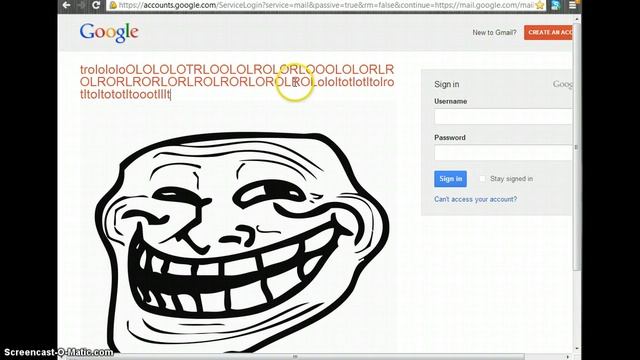Click into the Username field

point(503,117)
